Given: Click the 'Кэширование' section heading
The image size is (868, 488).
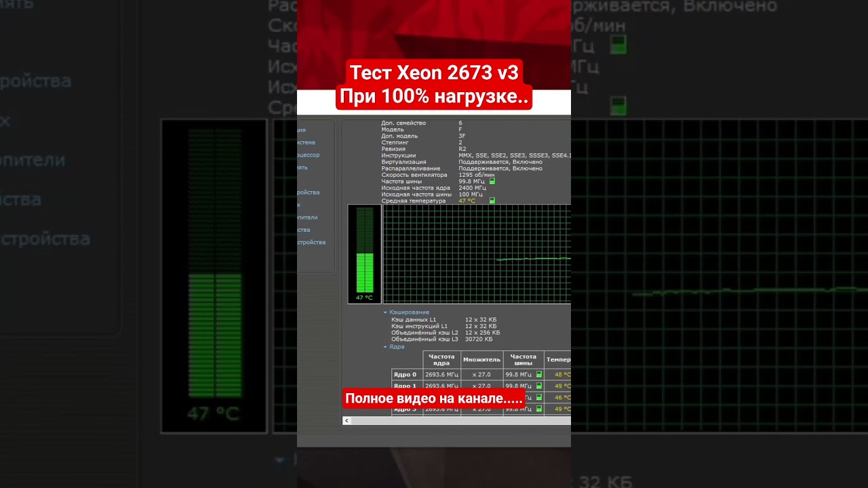Looking at the screenshot, I should click(410, 312).
